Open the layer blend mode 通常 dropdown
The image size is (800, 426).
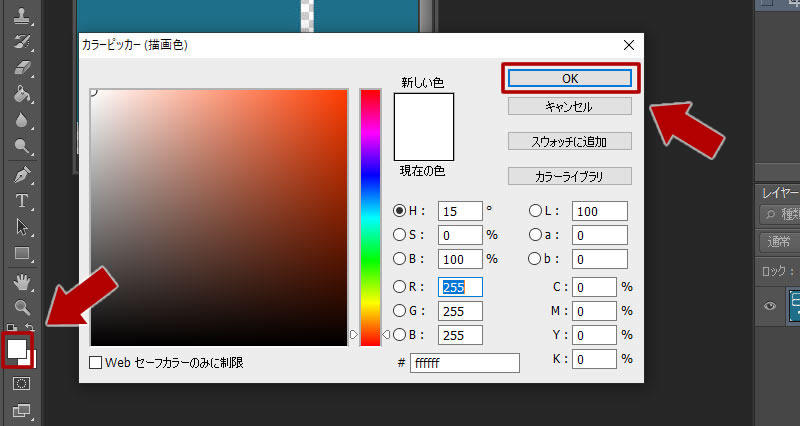780,242
